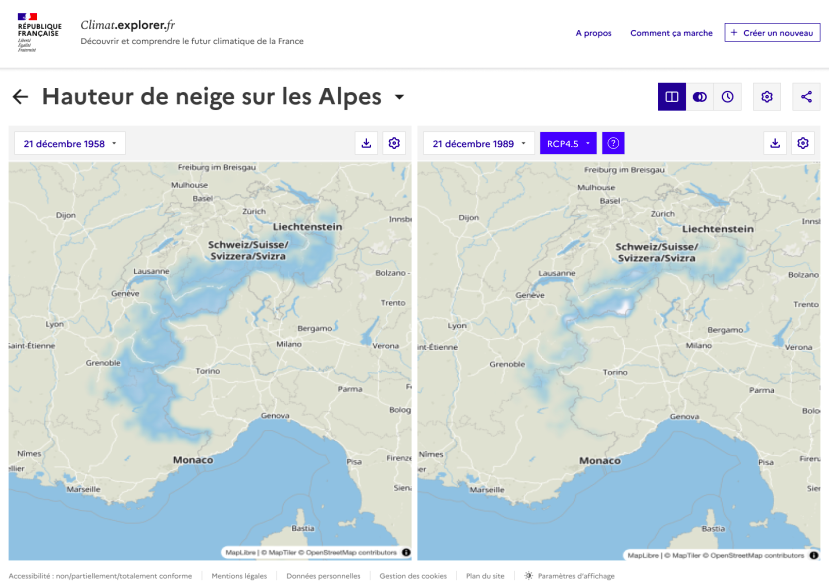Open Paramètres d'affichage settings
Image resolution: width=829 pixels, height=588 pixels.
(569, 576)
